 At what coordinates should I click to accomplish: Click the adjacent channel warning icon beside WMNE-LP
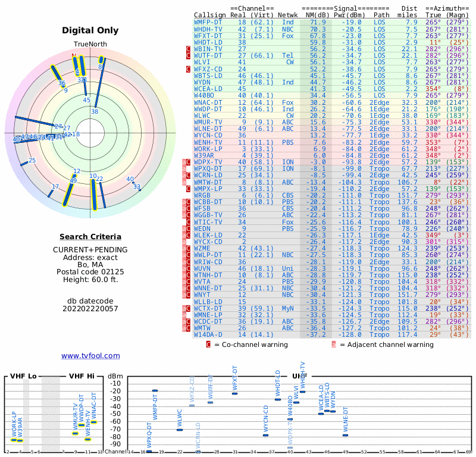pos(184,315)
